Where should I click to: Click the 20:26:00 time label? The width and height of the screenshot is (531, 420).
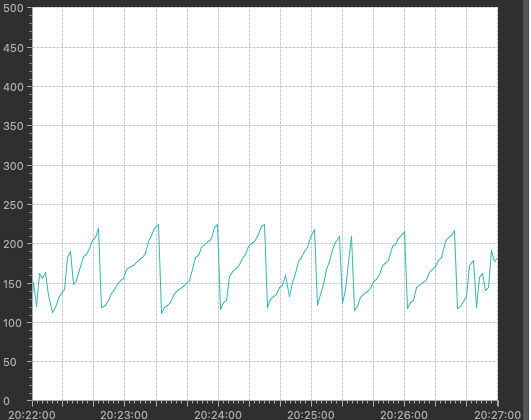point(404,415)
